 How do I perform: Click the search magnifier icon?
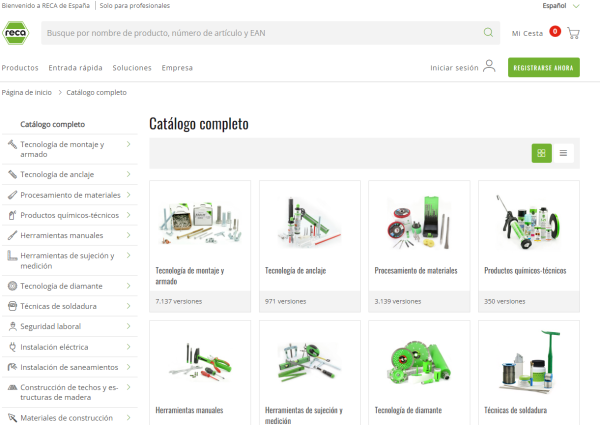click(x=488, y=33)
